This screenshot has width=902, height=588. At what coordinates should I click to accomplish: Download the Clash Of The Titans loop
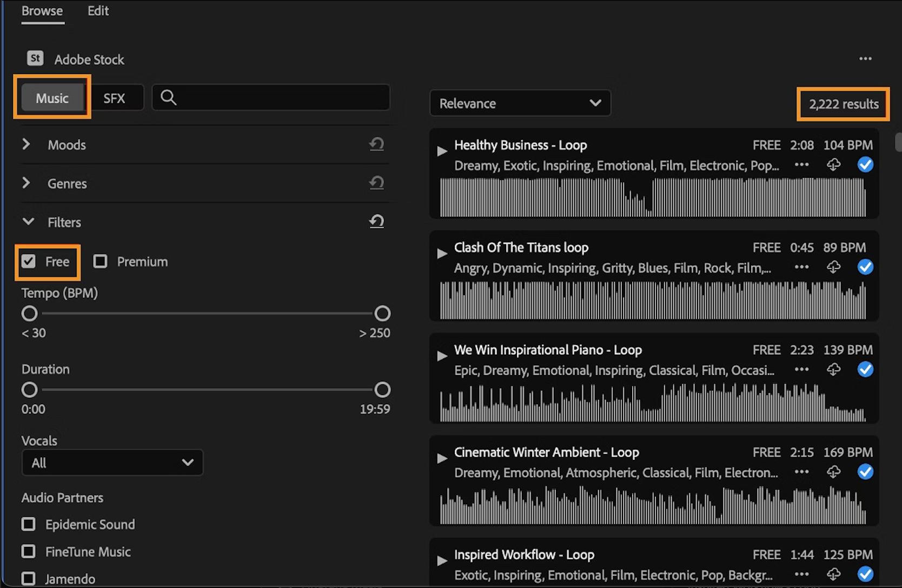(833, 267)
